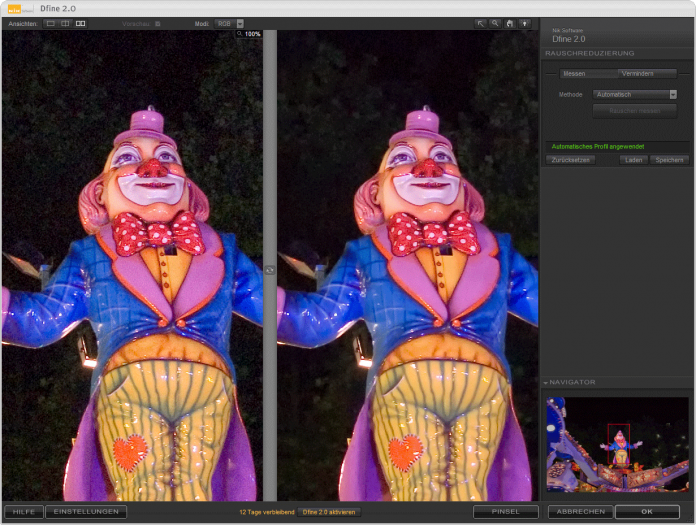Click the zoom magnifier tool icon

495,23
